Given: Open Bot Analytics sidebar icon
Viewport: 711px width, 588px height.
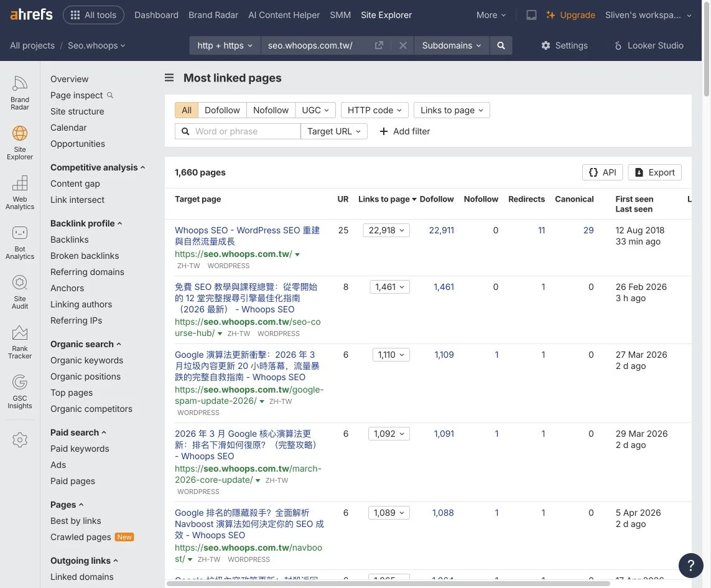Looking at the screenshot, I should (x=19, y=243).
